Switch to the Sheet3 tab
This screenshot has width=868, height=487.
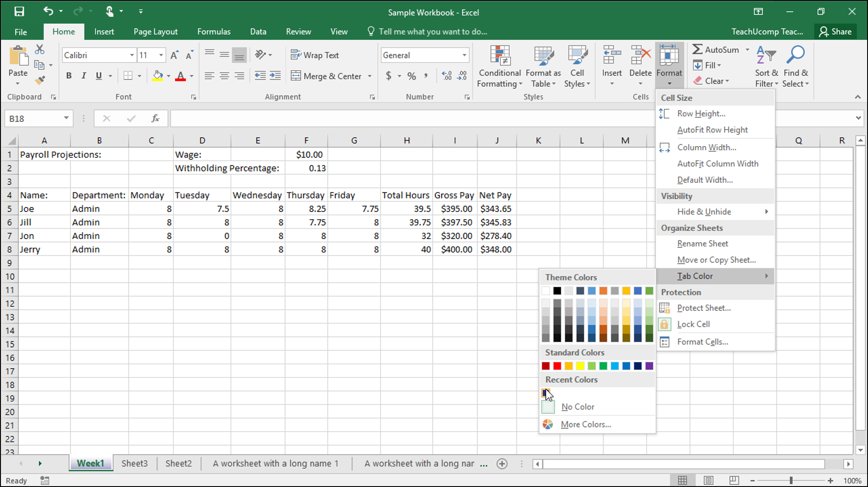(x=133, y=463)
